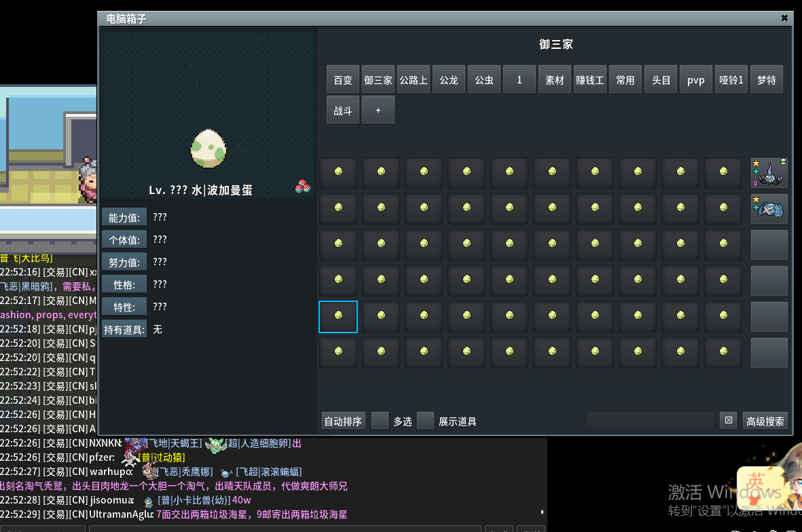Select the egg in first row, first column
Screen dimensions: 802x532
pos(338,173)
